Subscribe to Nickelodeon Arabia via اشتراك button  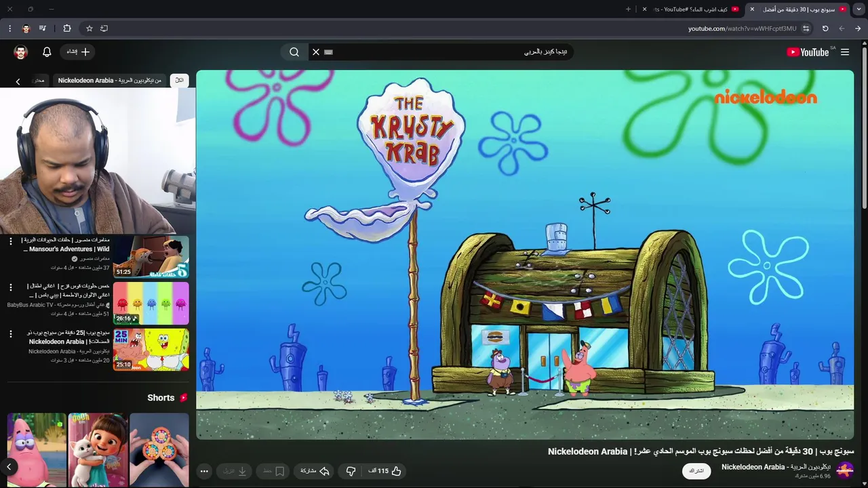[x=696, y=471]
